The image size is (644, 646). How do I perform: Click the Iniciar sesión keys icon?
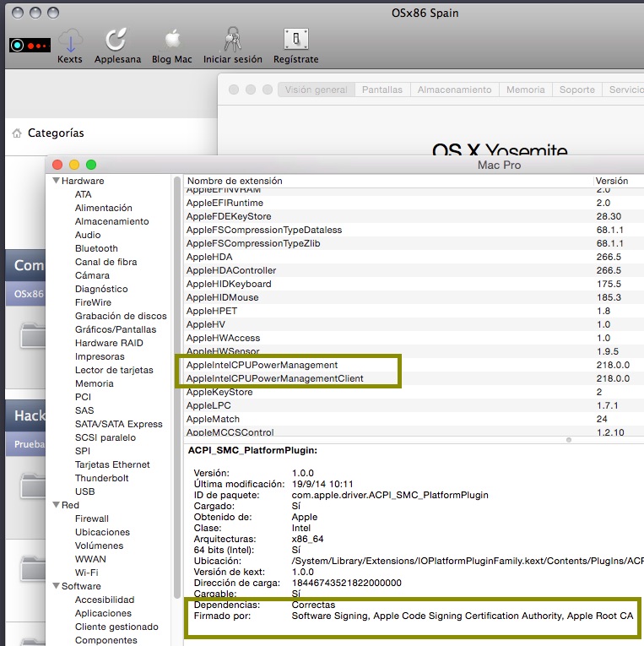coord(233,39)
